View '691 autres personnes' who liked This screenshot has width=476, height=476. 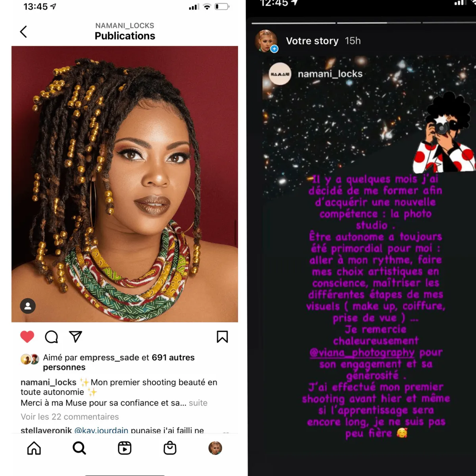click(x=119, y=362)
